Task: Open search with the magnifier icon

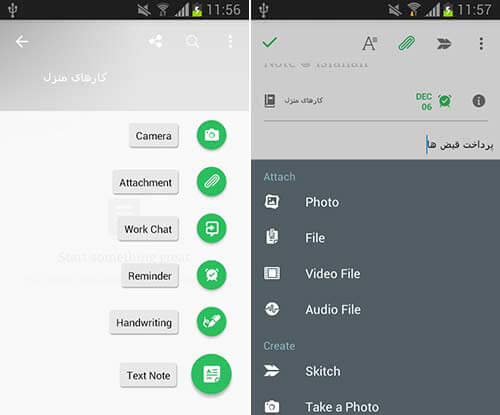Action: coord(192,42)
